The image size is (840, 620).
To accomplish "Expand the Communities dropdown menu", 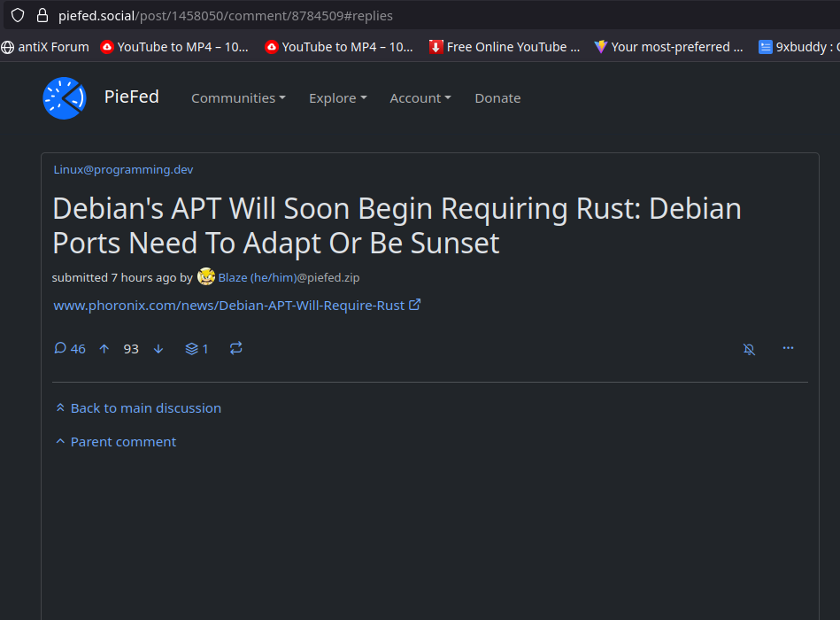I will pos(238,98).
